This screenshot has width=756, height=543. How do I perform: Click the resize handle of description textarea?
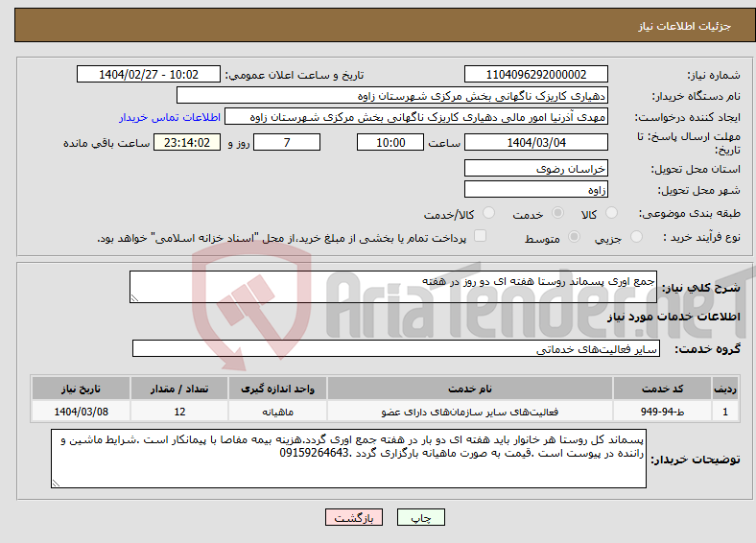point(134,298)
